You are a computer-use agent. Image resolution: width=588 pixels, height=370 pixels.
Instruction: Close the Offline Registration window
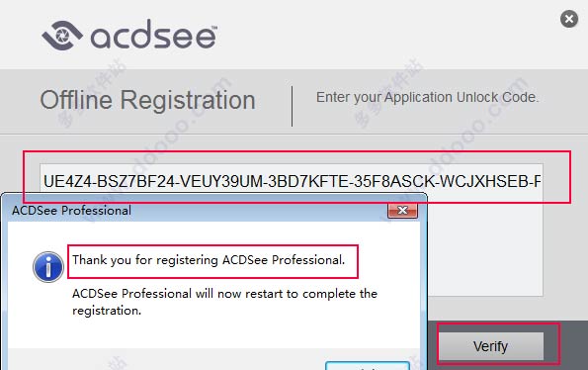569,19
